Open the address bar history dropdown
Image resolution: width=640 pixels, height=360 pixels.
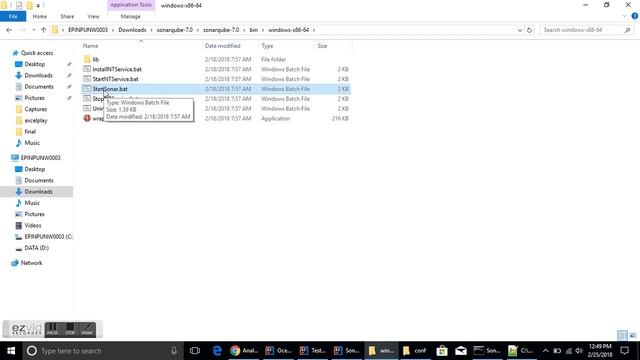click(x=520, y=30)
